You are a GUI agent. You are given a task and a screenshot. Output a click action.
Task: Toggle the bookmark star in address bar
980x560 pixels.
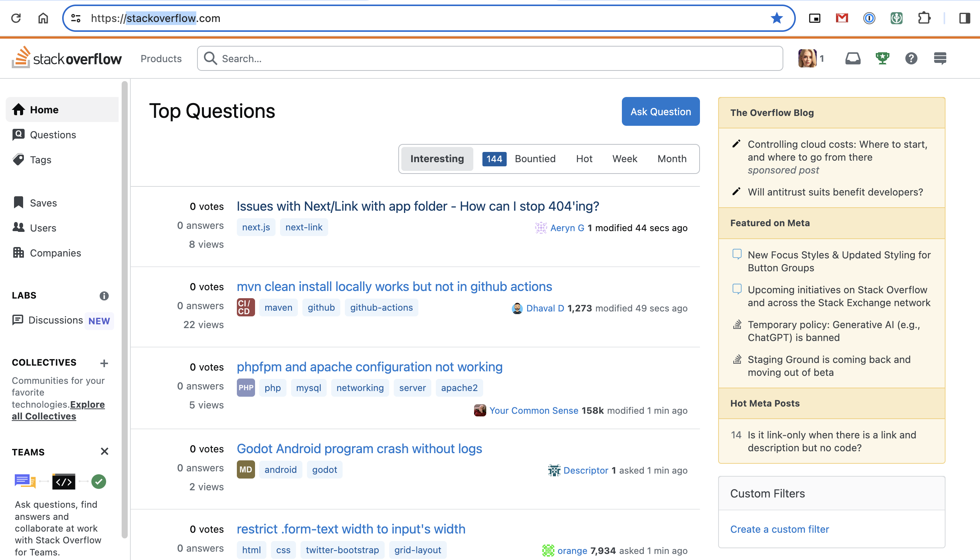(776, 18)
